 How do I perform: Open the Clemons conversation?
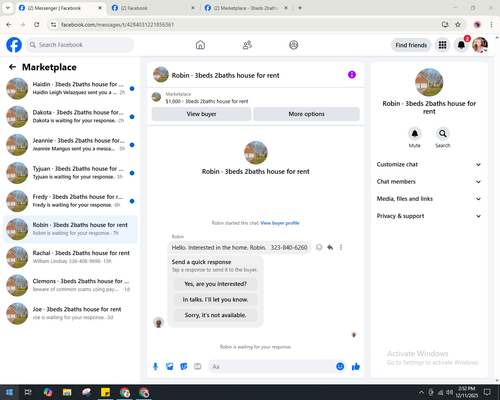(70, 285)
